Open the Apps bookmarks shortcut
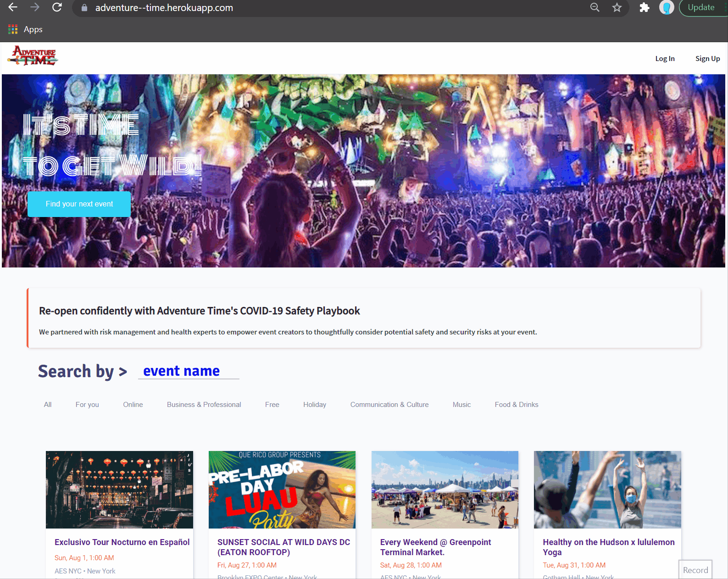 26,29
